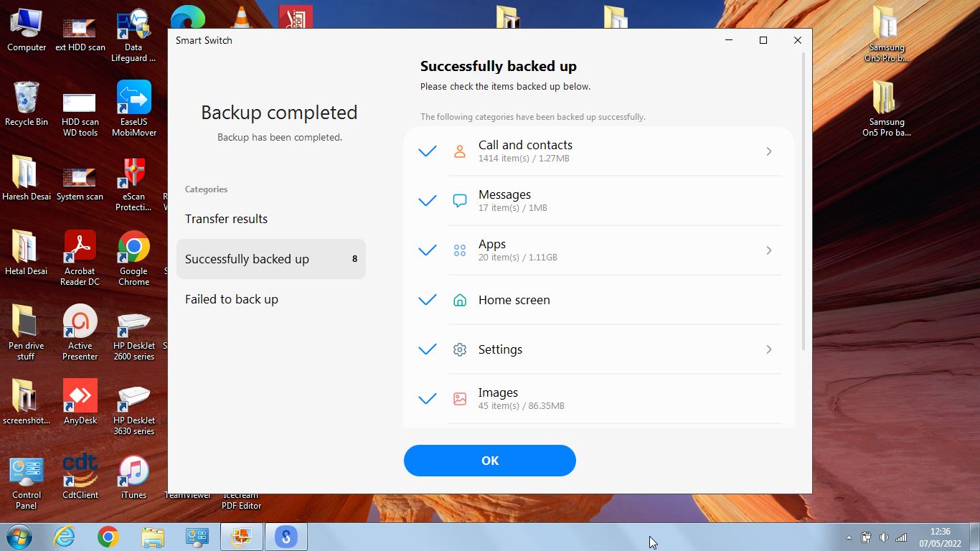Screen dimensions: 980x551
Task: Select the first Samsung On5 Pro folder
Action: pos(887,36)
